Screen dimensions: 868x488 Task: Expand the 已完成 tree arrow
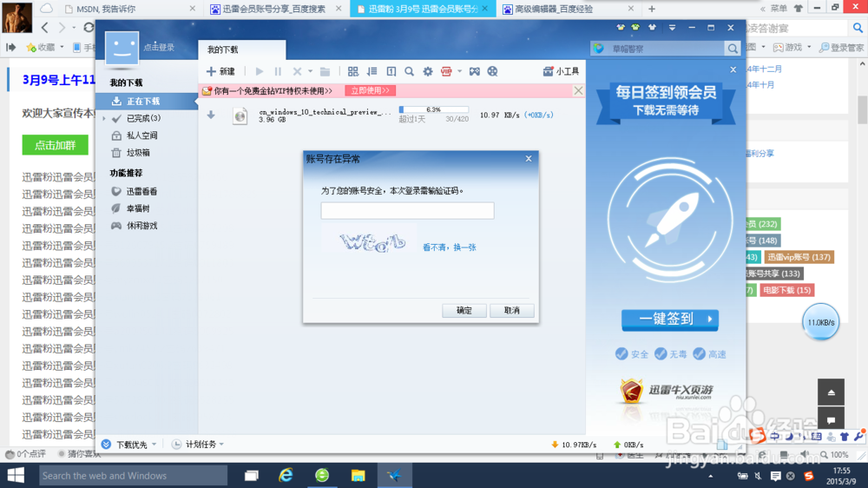103,119
